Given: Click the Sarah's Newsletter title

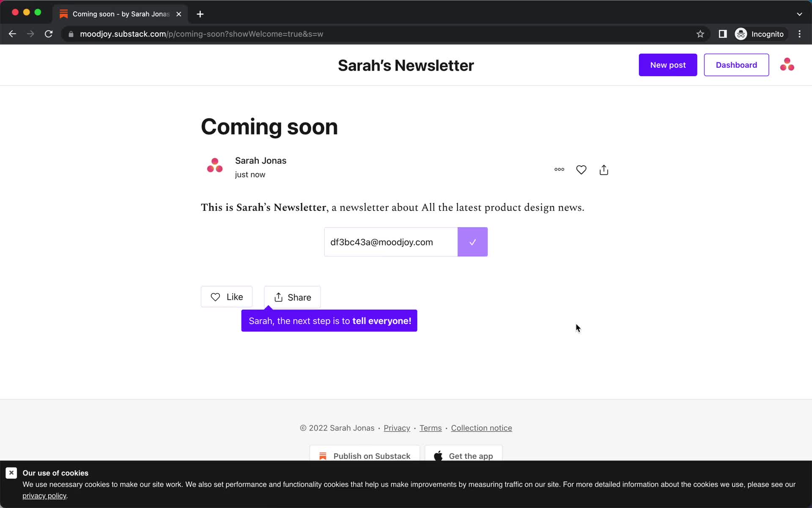Looking at the screenshot, I should pos(406,66).
